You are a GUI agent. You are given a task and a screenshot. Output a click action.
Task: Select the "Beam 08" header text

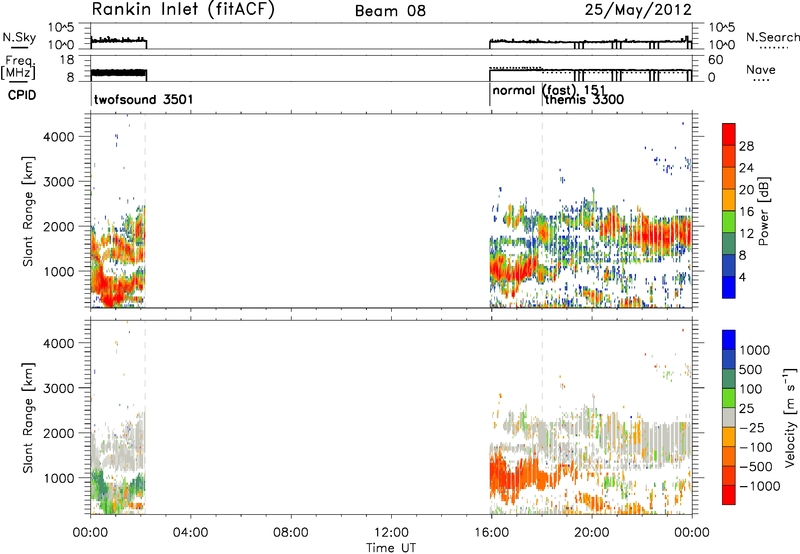[390, 11]
